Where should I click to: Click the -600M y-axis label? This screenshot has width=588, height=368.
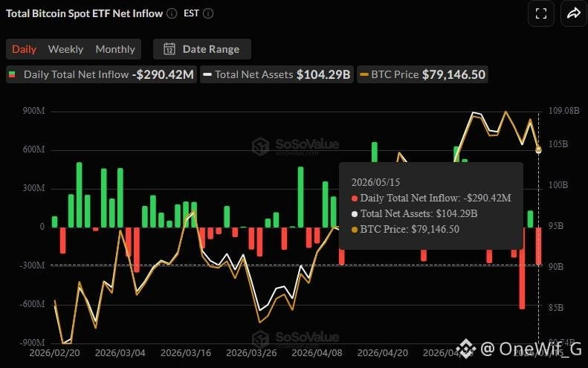click(32, 304)
